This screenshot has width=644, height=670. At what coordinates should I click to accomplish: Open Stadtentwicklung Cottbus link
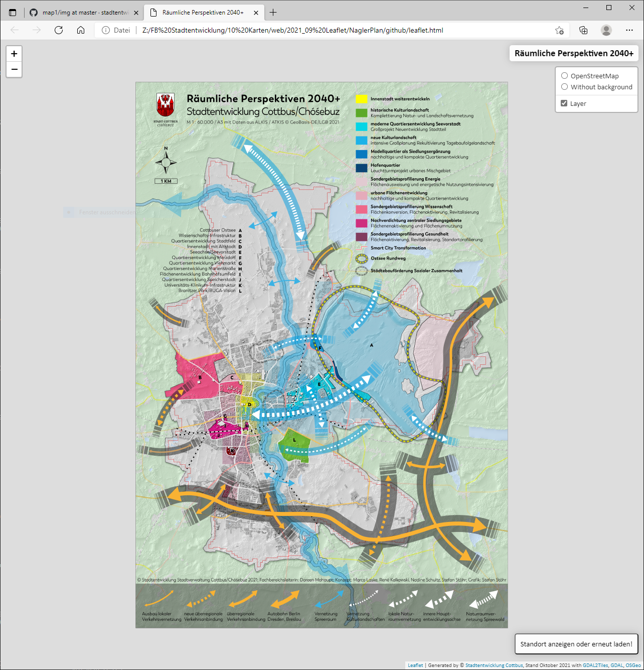point(494,665)
